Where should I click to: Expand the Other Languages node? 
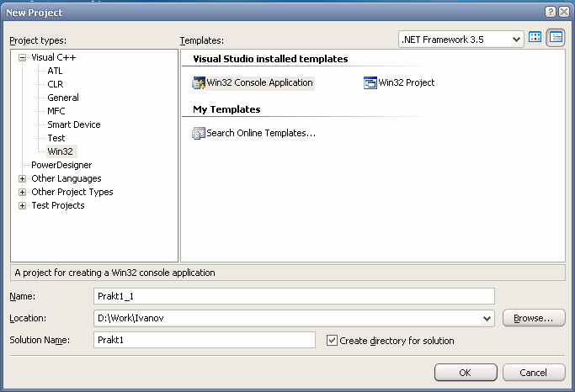23,179
